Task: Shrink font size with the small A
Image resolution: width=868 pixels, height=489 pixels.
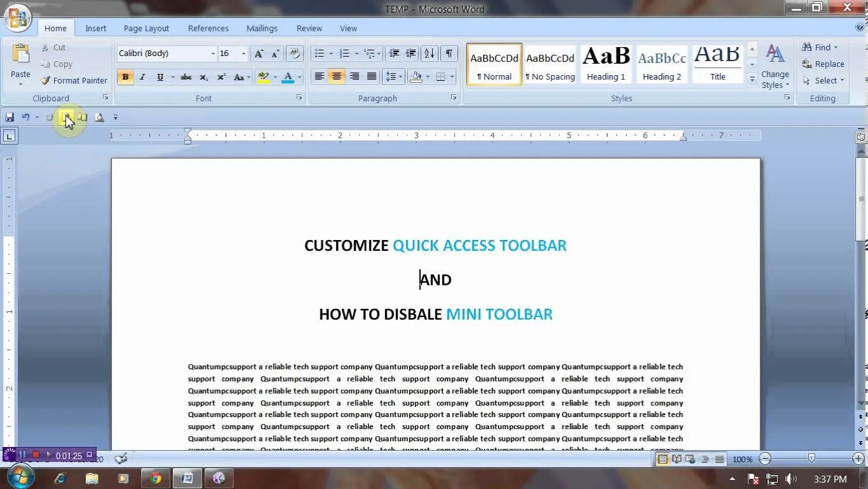Action: point(275,53)
